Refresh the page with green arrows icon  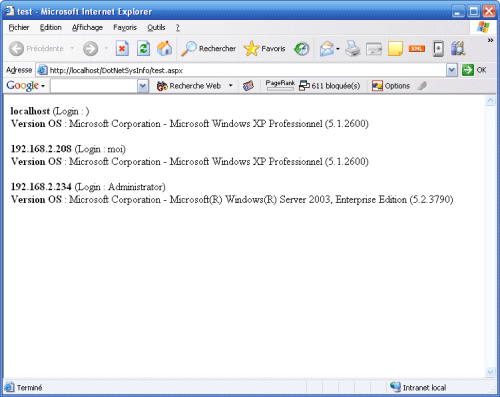pyautogui.click(x=143, y=49)
